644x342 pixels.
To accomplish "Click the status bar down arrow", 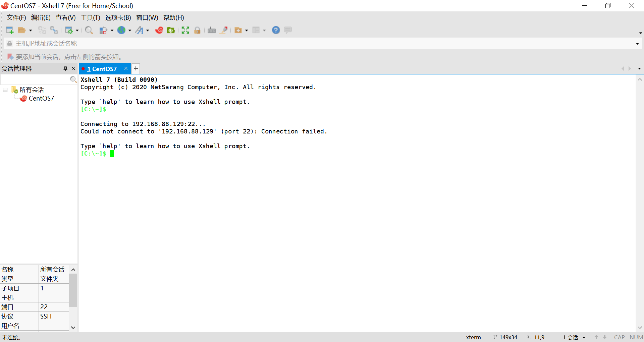I will (x=605, y=337).
